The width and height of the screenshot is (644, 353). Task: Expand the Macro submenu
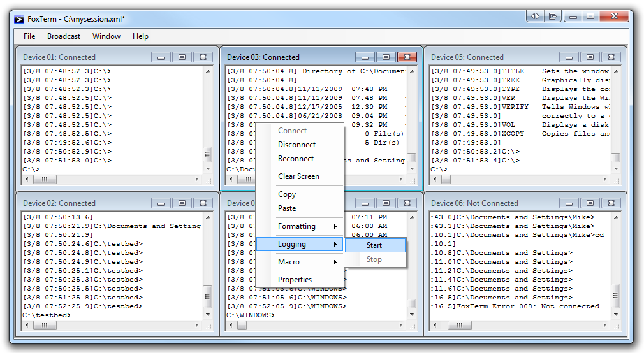[300, 261]
